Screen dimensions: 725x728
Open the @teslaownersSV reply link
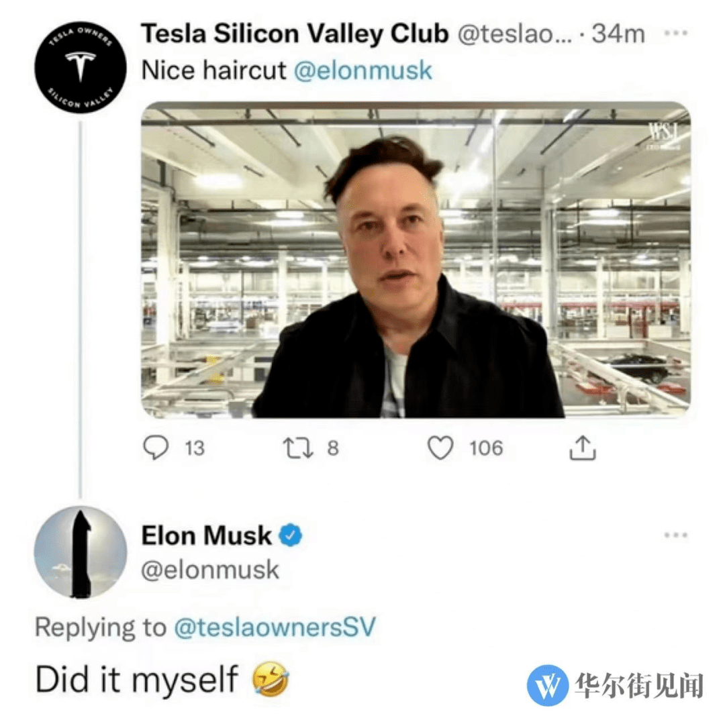pyautogui.click(x=275, y=627)
